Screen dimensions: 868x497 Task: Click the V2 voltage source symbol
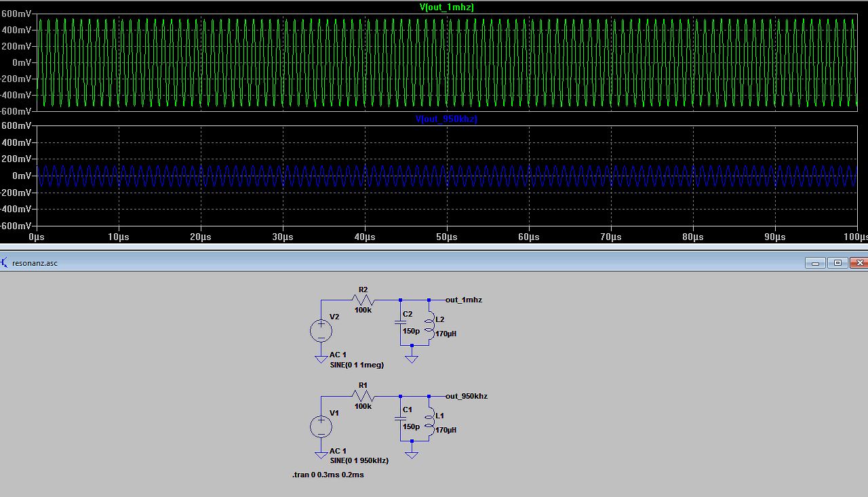tap(321, 331)
